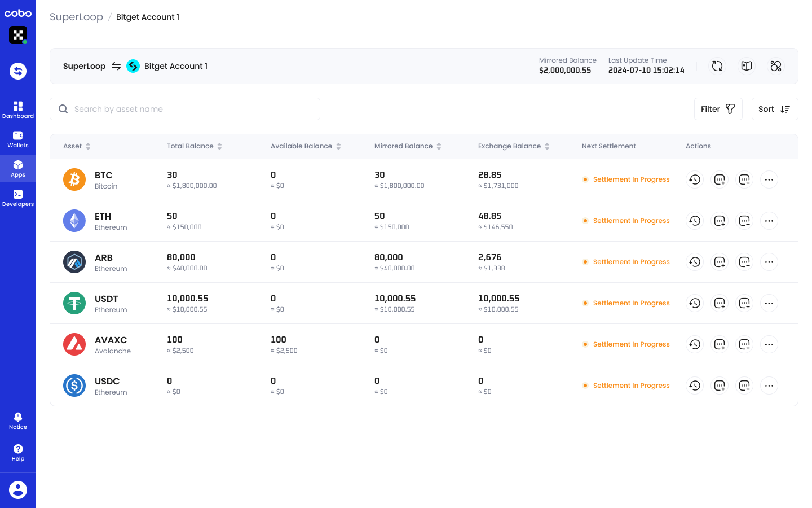
Task: Sort table by Total Balance column
Action: click(194, 146)
